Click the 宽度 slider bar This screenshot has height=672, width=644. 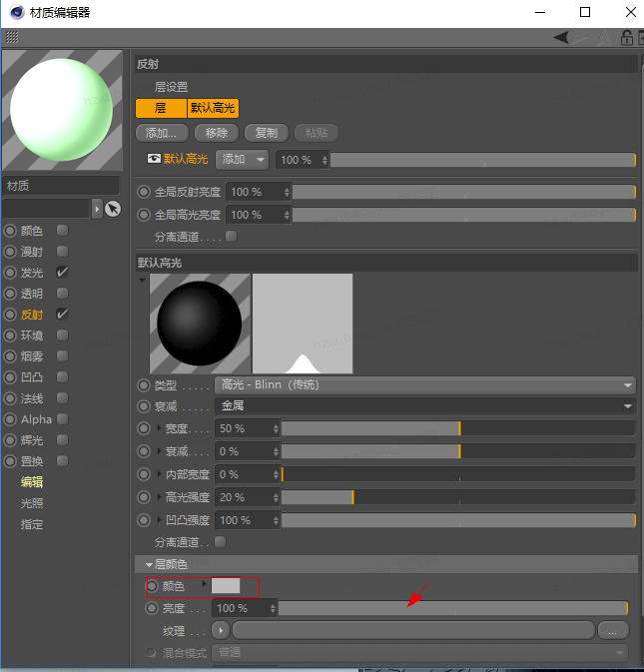[x=458, y=428]
